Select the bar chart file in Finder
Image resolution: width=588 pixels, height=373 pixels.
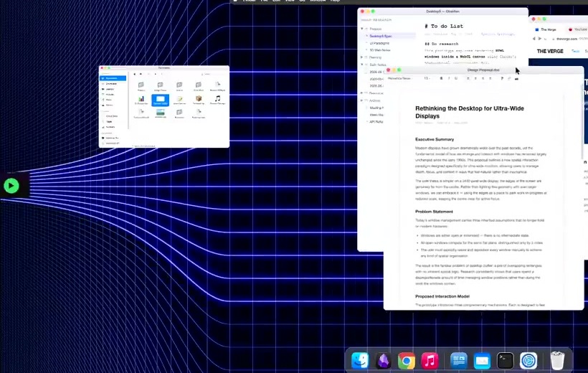pyautogui.click(x=141, y=100)
